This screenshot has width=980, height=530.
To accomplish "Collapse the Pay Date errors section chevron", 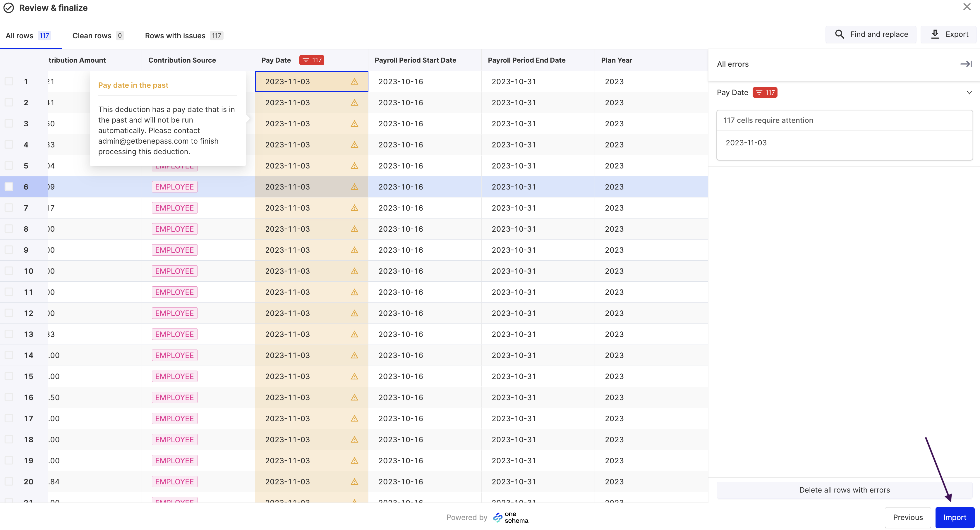I will (969, 92).
